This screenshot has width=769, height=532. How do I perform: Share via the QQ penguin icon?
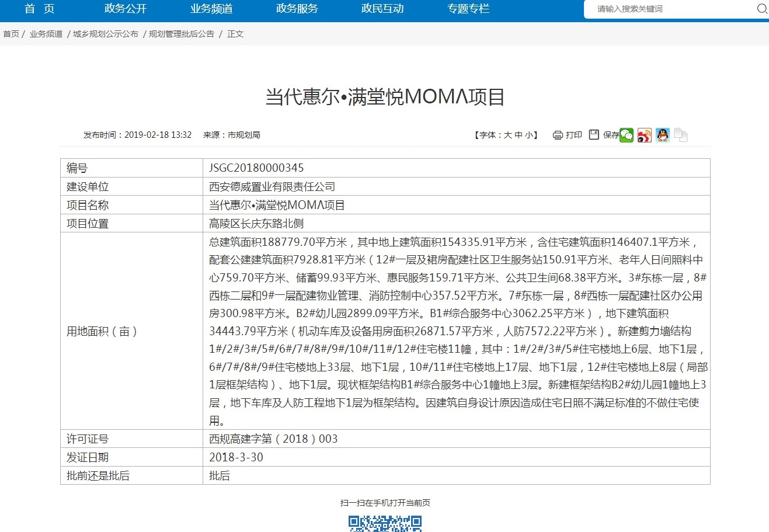[662, 135]
